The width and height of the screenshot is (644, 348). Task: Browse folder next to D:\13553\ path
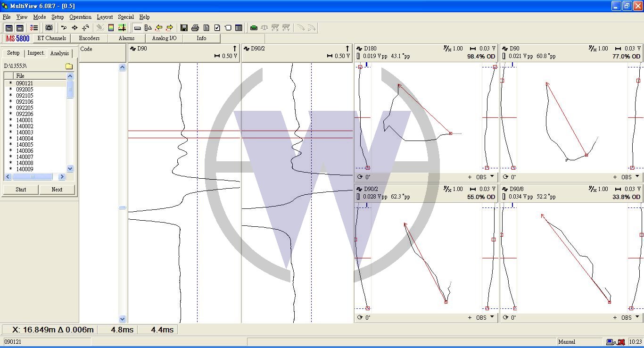point(69,66)
